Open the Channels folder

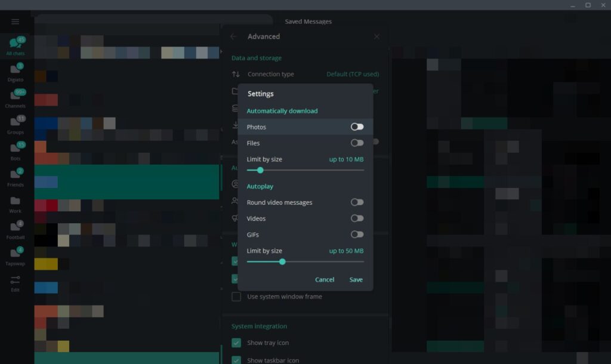(16, 98)
